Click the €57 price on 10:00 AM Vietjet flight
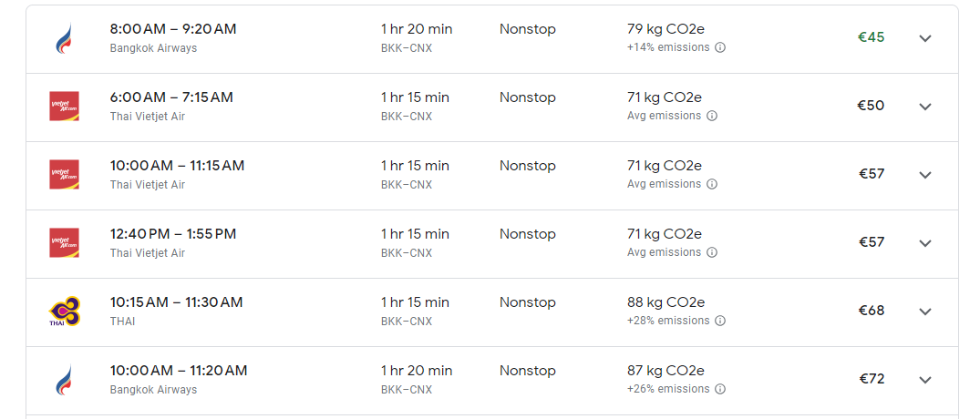The height and width of the screenshot is (419, 980). [872, 174]
